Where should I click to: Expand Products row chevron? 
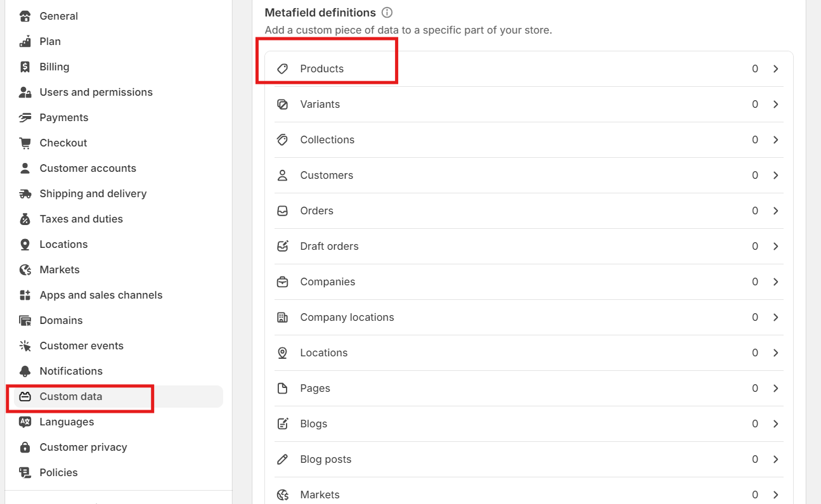pos(776,68)
